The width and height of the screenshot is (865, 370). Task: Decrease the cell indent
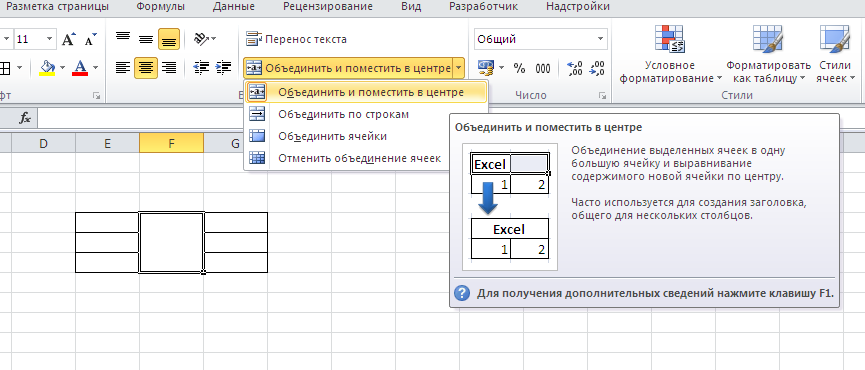201,68
